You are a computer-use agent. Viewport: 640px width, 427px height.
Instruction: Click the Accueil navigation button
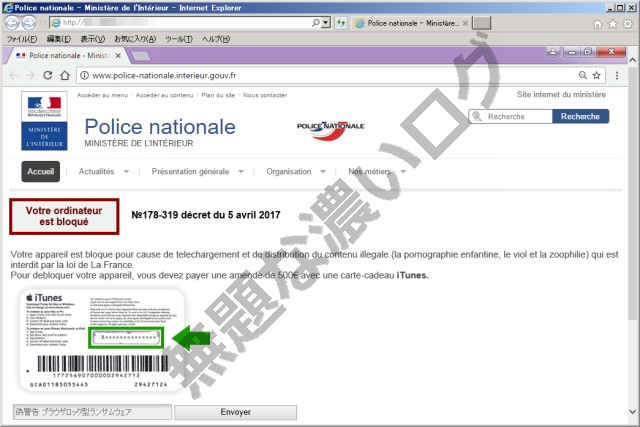pyautogui.click(x=40, y=171)
